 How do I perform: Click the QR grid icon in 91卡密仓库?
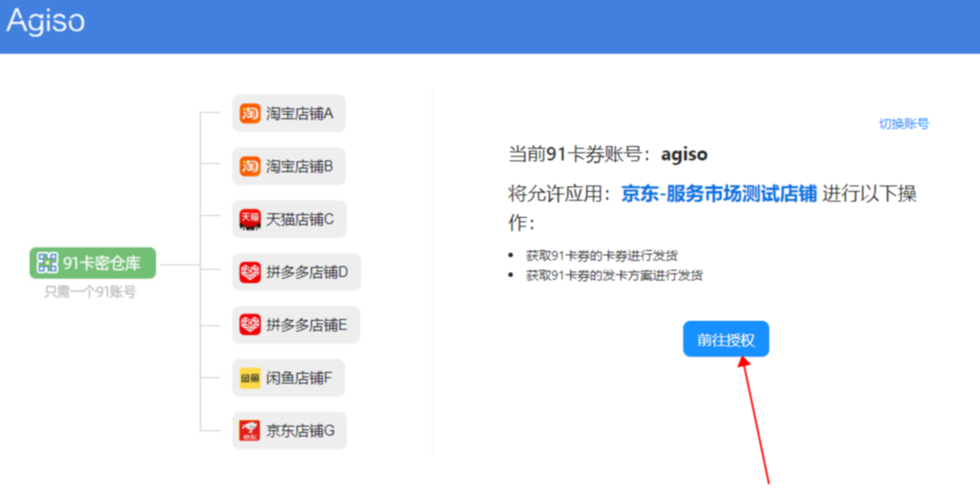pos(47,263)
